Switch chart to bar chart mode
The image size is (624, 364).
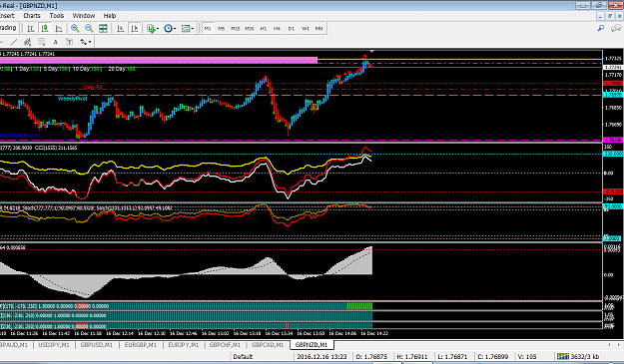coord(31,28)
